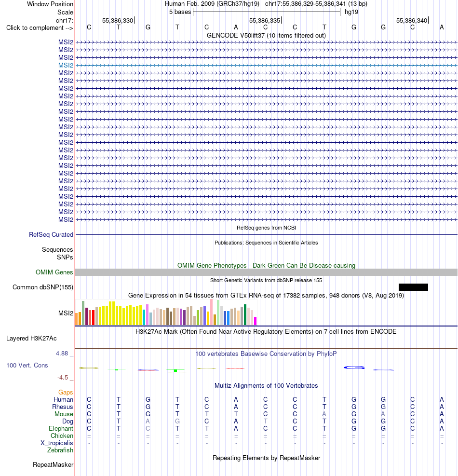Click the 'Sequences' publications label
458x476 pixels.
click(57, 249)
